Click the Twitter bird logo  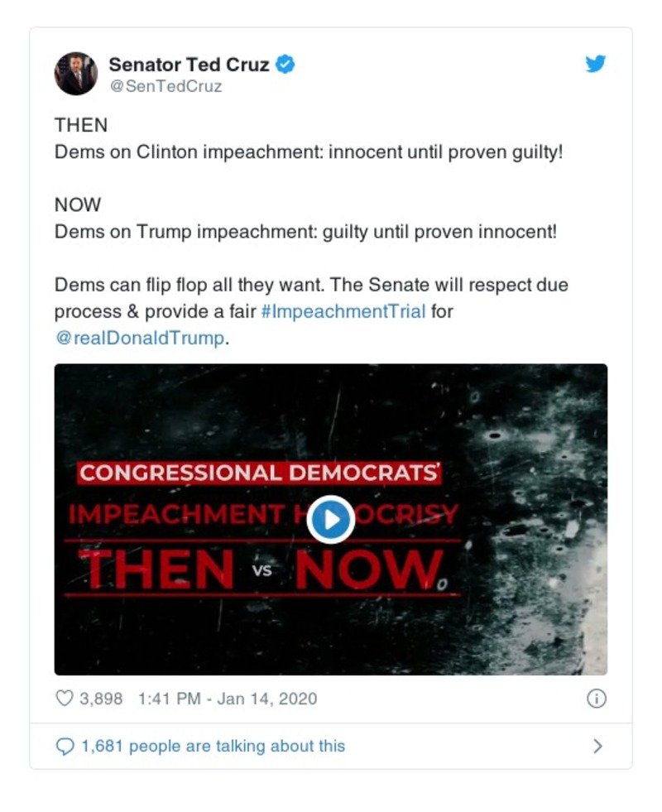(x=596, y=63)
